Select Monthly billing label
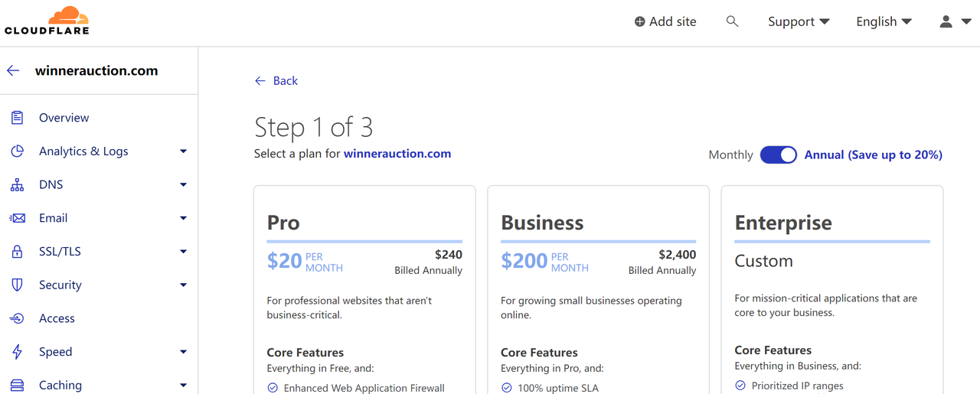Image resolution: width=980 pixels, height=394 pixels. [x=730, y=155]
